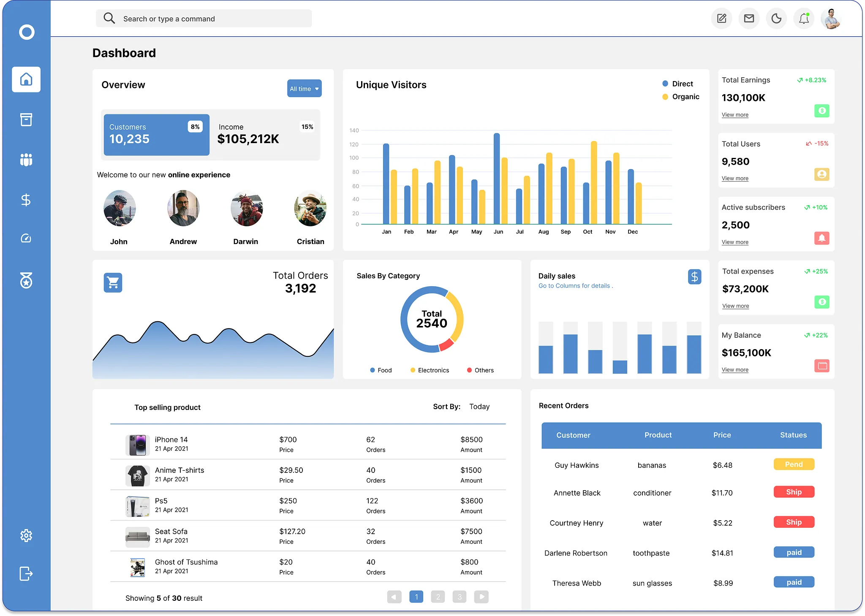
Task: Go to page 3 of top selling products
Action: click(460, 597)
